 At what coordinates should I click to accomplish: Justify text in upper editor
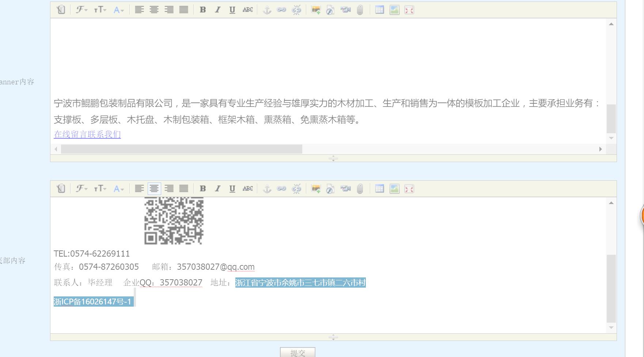tap(184, 10)
